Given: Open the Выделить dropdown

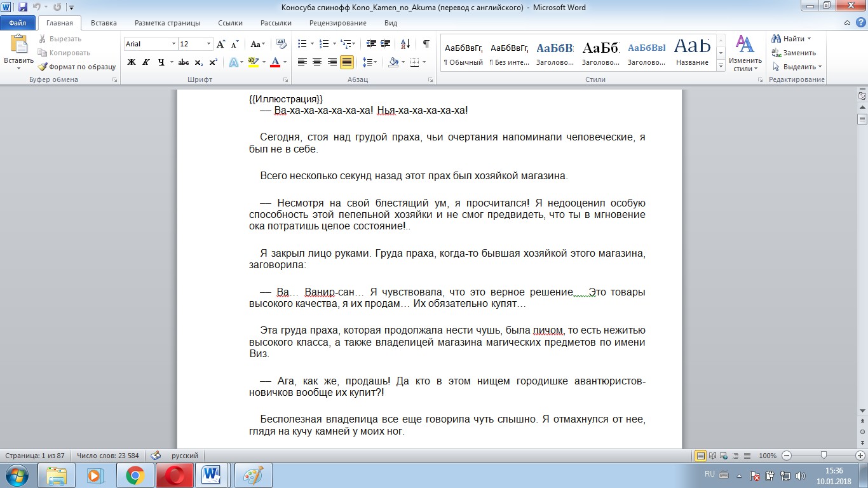Looking at the screenshot, I should tap(798, 67).
